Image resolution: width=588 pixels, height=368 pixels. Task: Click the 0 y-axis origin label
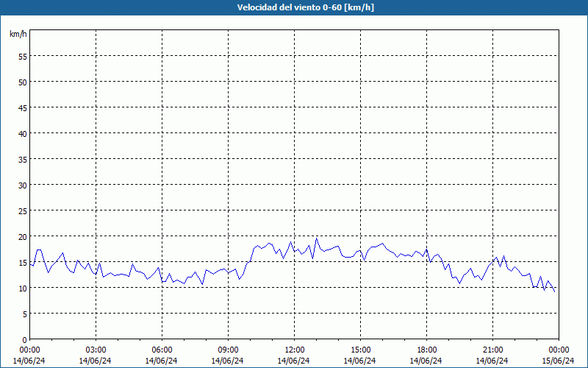(25, 340)
